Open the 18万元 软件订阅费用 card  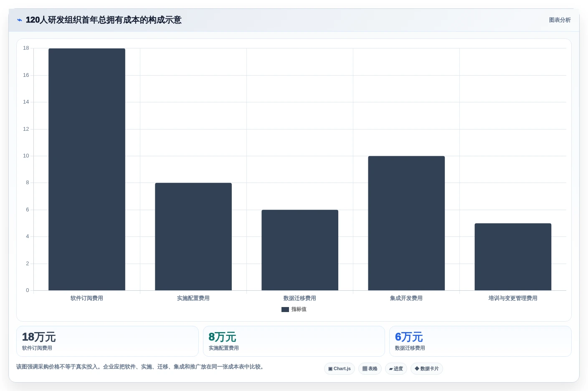point(107,341)
